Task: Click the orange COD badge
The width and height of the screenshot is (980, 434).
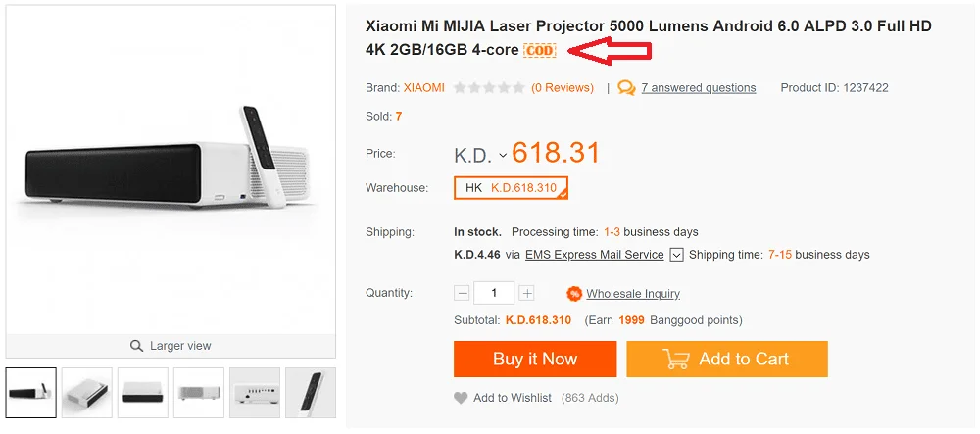Action: tap(539, 50)
